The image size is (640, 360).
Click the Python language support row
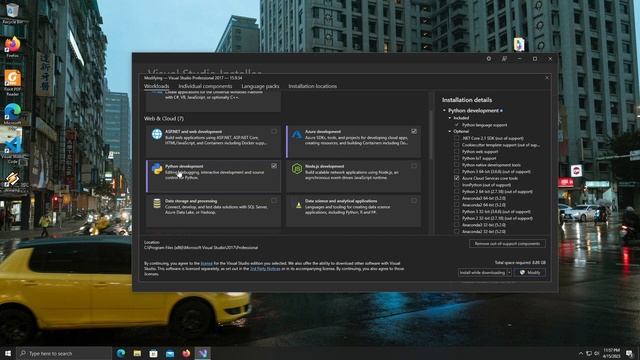(x=484, y=125)
